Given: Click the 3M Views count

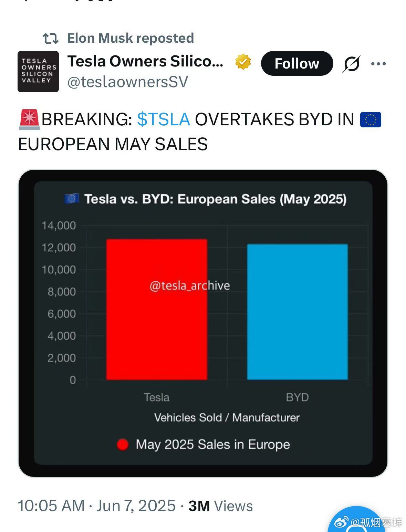Looking at the screenshot, I should click(221, 506).
